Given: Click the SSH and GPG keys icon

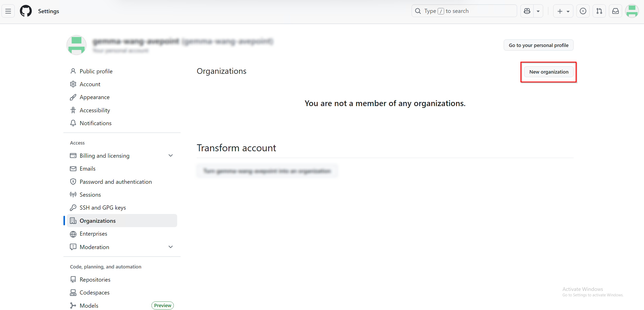Looking at the screenshot, I should pos(73,207).
